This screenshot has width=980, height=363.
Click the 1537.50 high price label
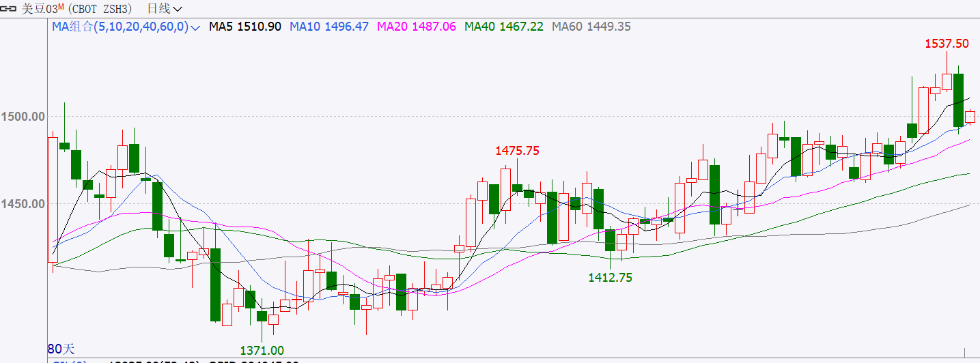tap(947, 44)
